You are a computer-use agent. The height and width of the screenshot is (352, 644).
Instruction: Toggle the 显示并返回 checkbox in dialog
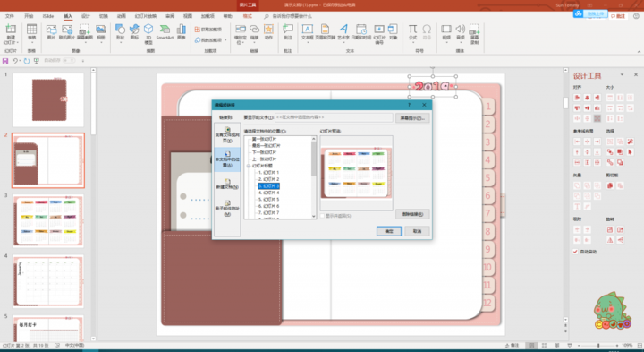322,216
